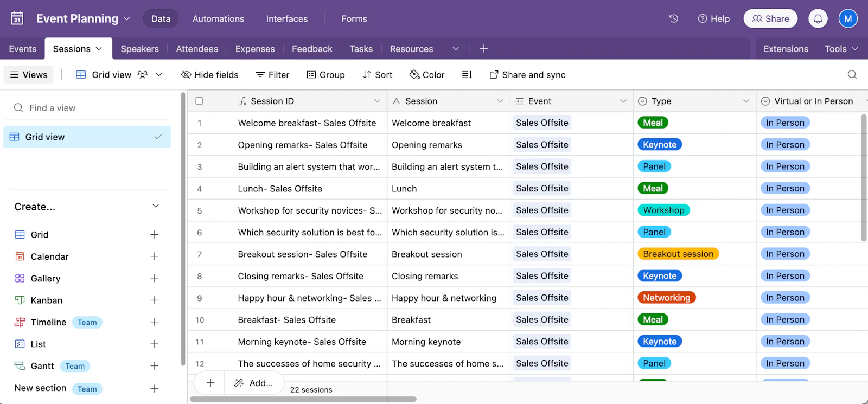This screenshot has width=868, height=404.
Task: Toggle the select-all records checkbox
Action: tap(199, 101)
